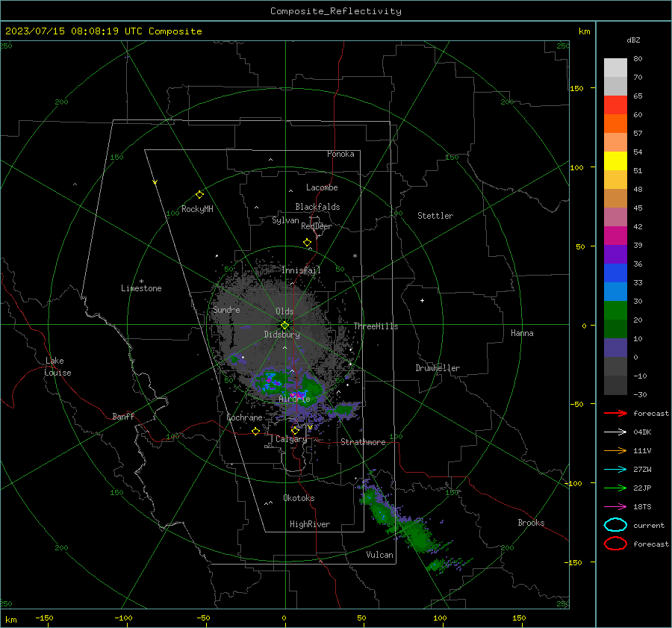Click the Banff label
Viewport: 672px width, 628px height.
pos(123,416)
